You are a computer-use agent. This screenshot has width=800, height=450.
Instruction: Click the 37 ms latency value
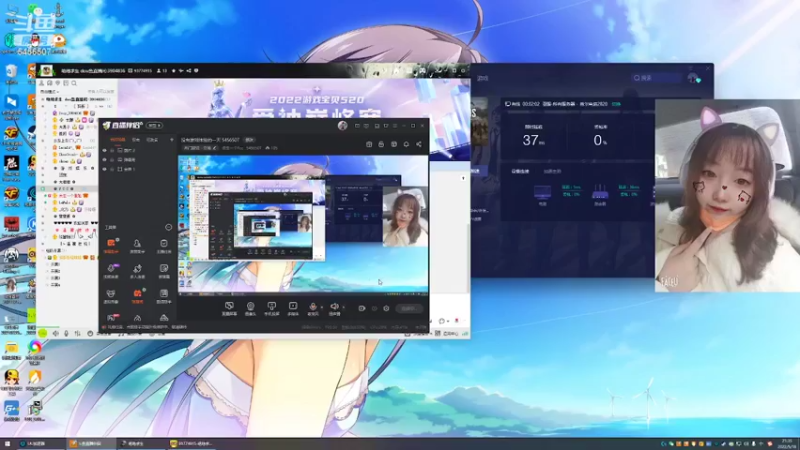pos(533,140)
